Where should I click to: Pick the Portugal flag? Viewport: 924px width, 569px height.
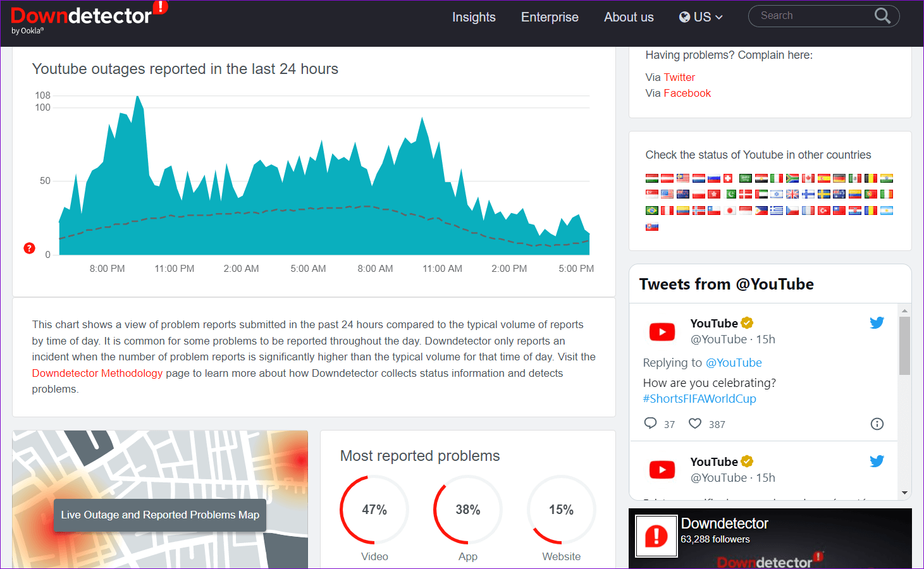871,194
